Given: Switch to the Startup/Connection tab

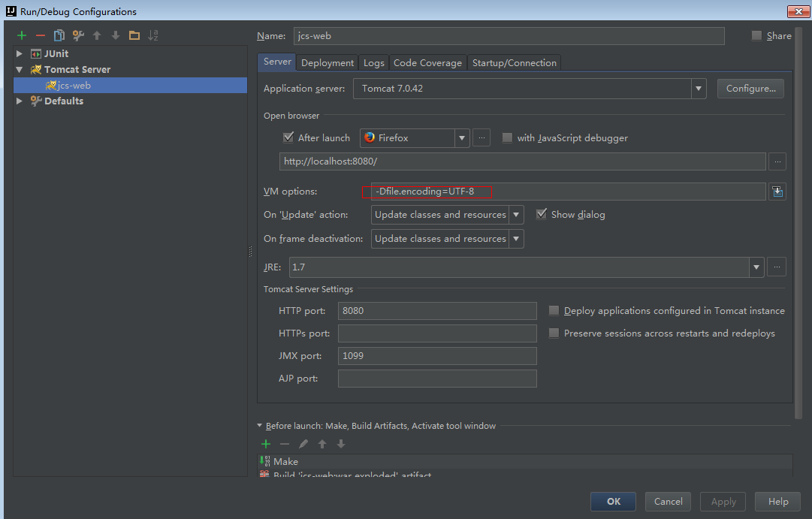Looking at the screenshot, I should [x=515, y=62].
